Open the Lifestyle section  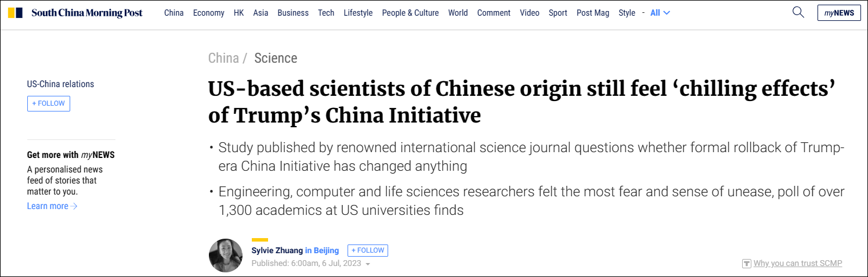coord(358,13)
